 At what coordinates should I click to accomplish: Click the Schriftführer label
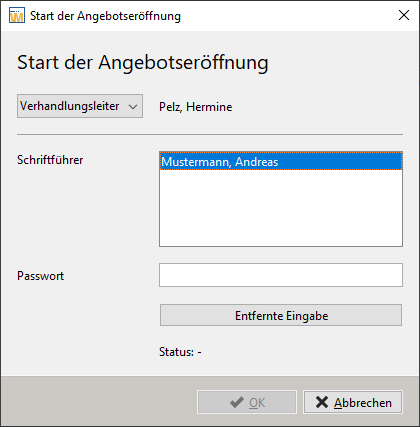(x=50, y=160)
